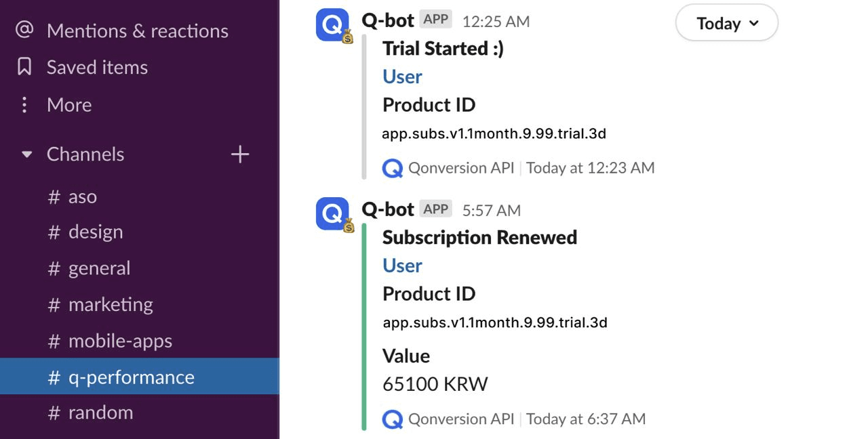The height and width of the screenshot is (439, 868).
Task: Open the #mobile-apps channel
Action: (x=119, y=341)
